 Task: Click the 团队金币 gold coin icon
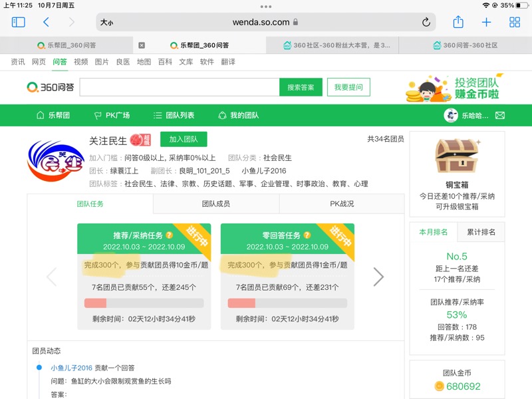439,386
